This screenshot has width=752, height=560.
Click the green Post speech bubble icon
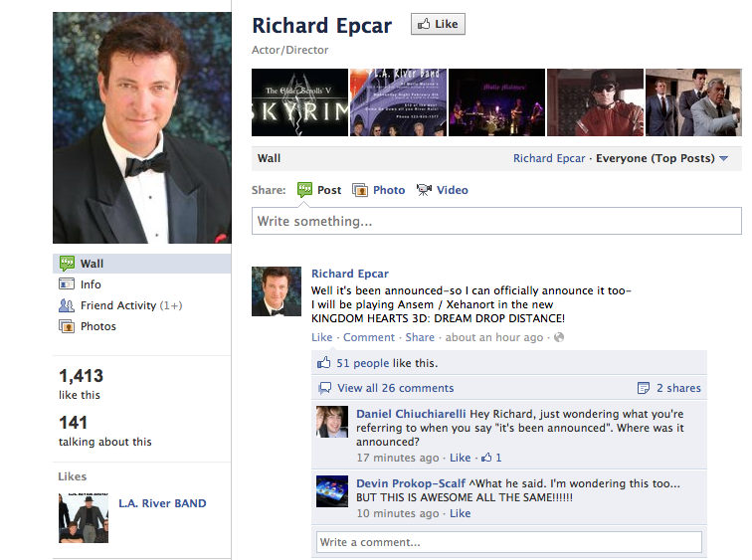304,190
